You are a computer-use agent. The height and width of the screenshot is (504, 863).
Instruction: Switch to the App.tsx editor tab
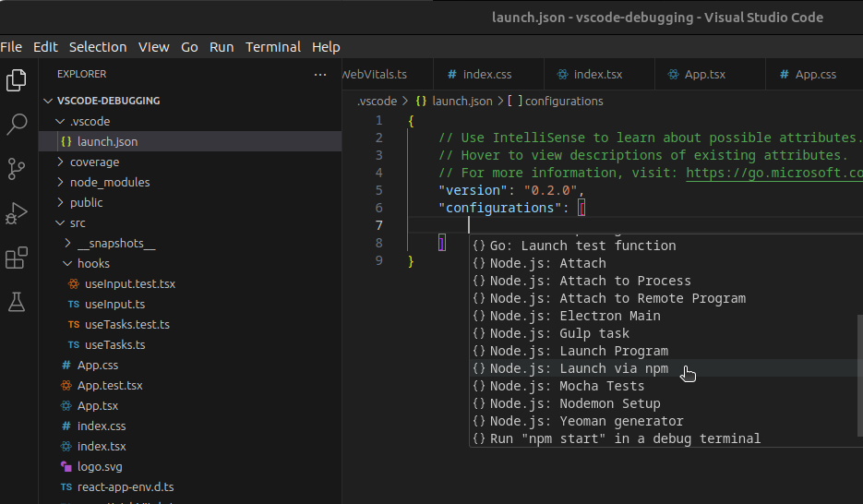click(704, 74)
